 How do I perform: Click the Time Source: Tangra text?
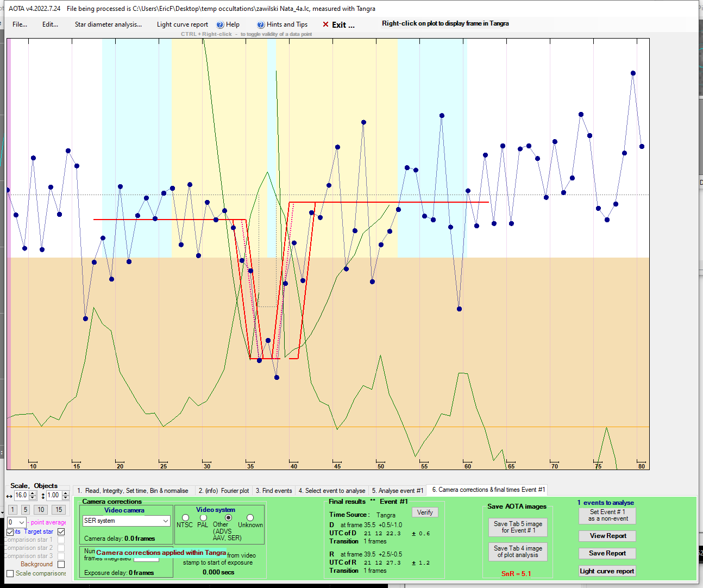(362, 515)
